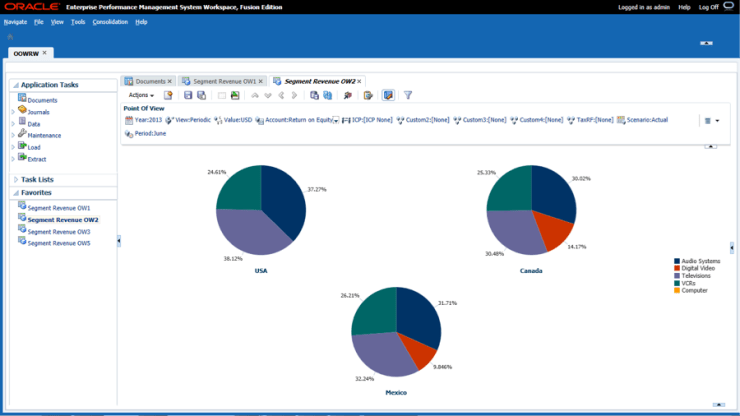
Task: Open the Consolidation menu
Action: pos(110,21)
